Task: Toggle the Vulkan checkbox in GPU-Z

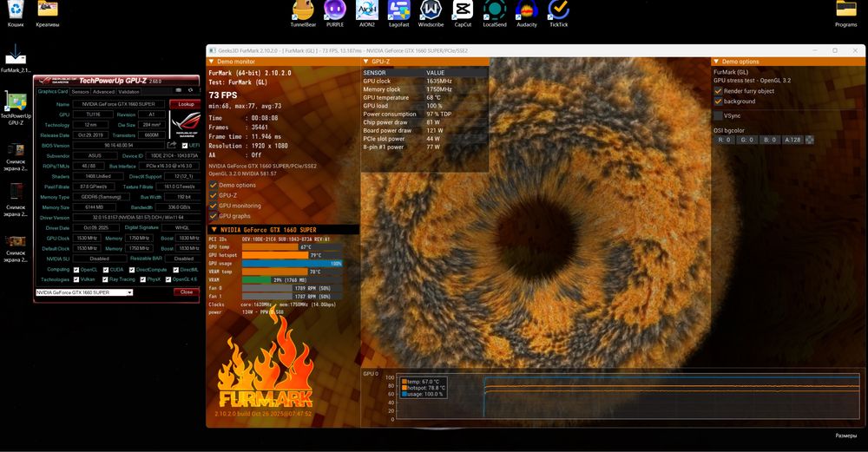Action: click(76, 280)
